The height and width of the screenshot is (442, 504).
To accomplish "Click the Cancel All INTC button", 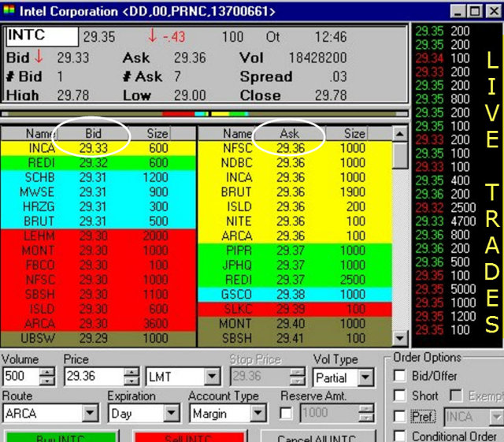I will 317,436.
